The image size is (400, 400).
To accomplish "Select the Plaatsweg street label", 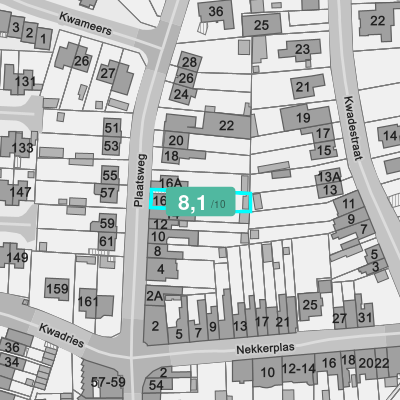I will pyautogui.click(x=140, y=180).
